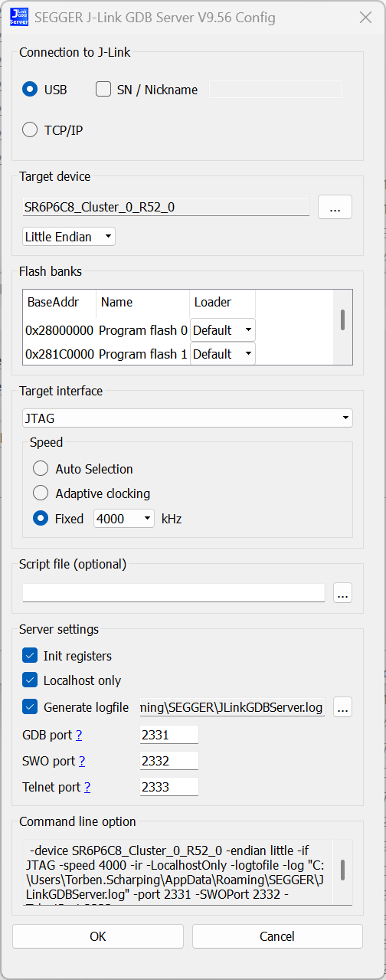The height and width of the screenshot is (980, 386).
Task: Click the Program flash 0 name cell
Action: [x=143, y=330]
